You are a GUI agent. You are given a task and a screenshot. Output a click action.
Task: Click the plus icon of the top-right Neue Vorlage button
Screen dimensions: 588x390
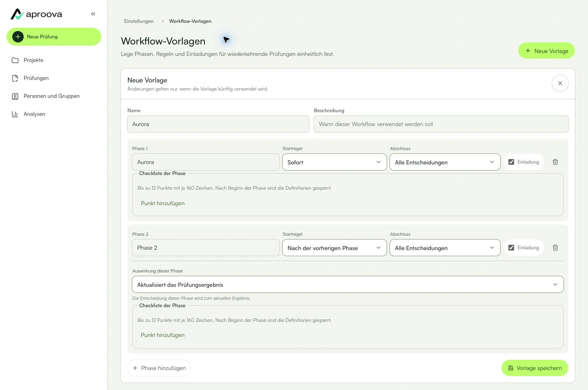click(x=528, y=51)
